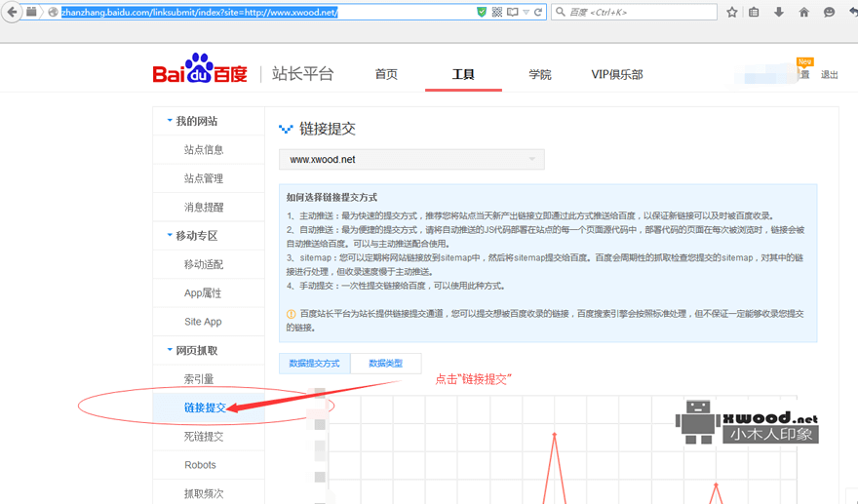Click the 退出 logout link
Screen dimensions: 858x504
pos(829,75)
